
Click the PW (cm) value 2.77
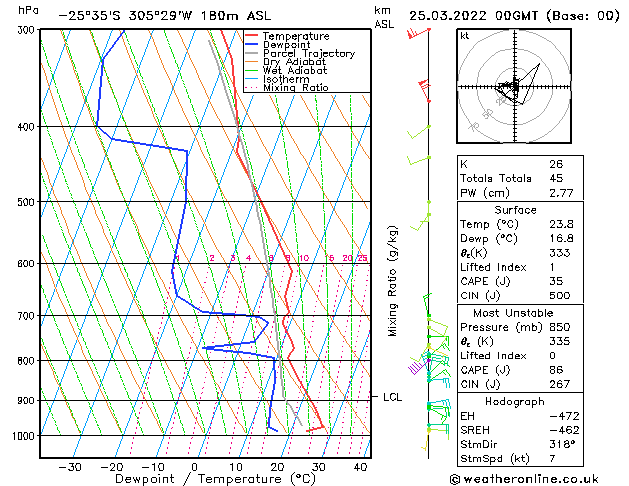coord(561,193)
